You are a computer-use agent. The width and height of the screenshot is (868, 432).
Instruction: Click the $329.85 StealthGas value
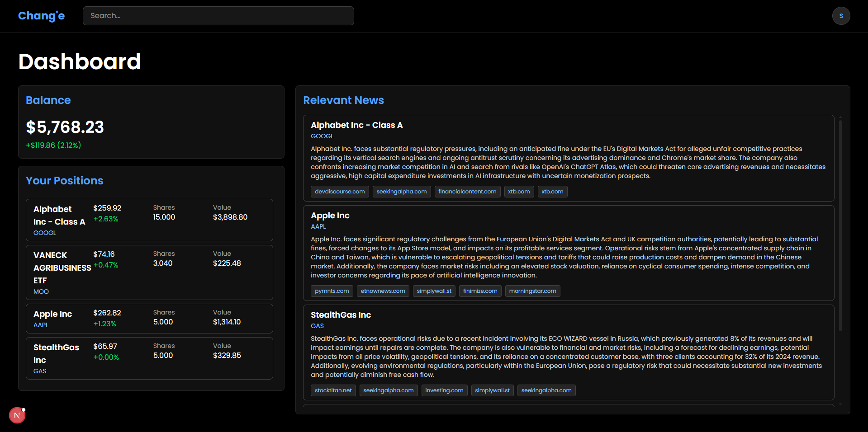(227, 355)
